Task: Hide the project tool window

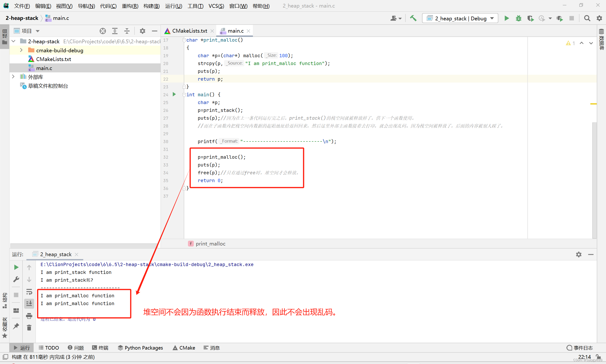Action: coord(154,31)
